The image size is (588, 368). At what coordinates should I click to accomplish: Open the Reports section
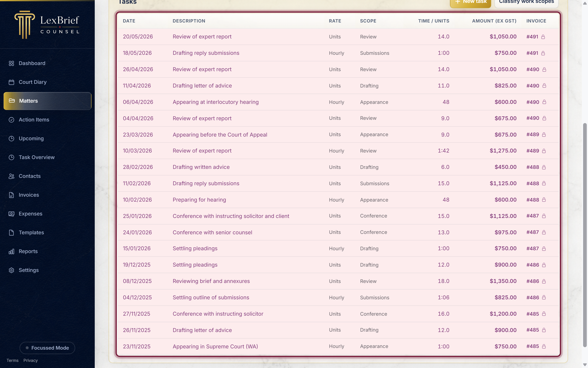47,251
